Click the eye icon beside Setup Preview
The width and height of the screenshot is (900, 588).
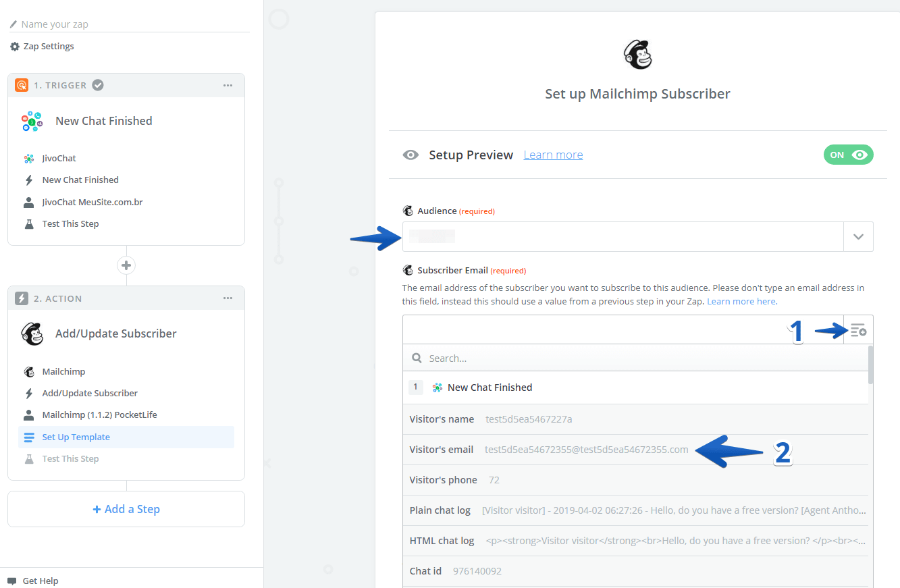(x=411, y=155)
